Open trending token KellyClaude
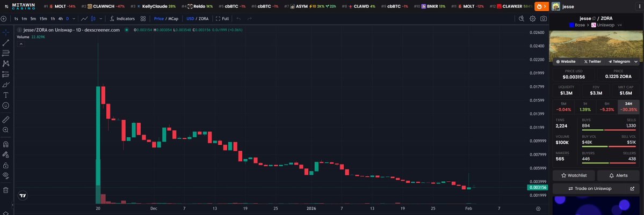Screen dimensions: 644x215 pyautogui.click(x=153, y=6)
